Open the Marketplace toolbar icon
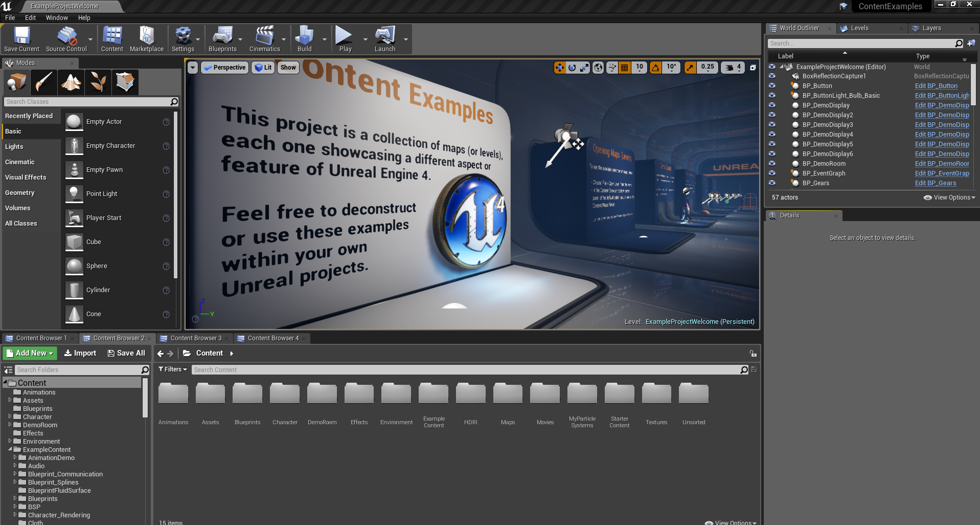980x525 pixels. [147, 39]
